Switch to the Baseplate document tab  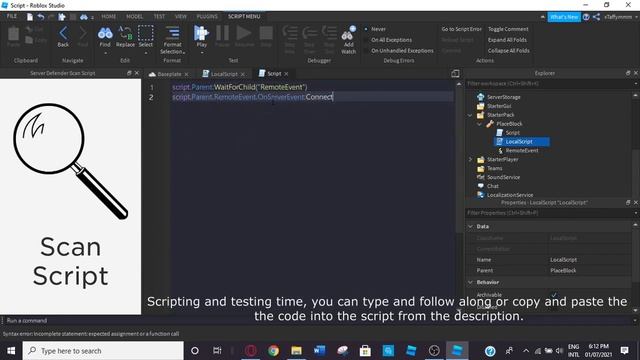coord(169,74)
